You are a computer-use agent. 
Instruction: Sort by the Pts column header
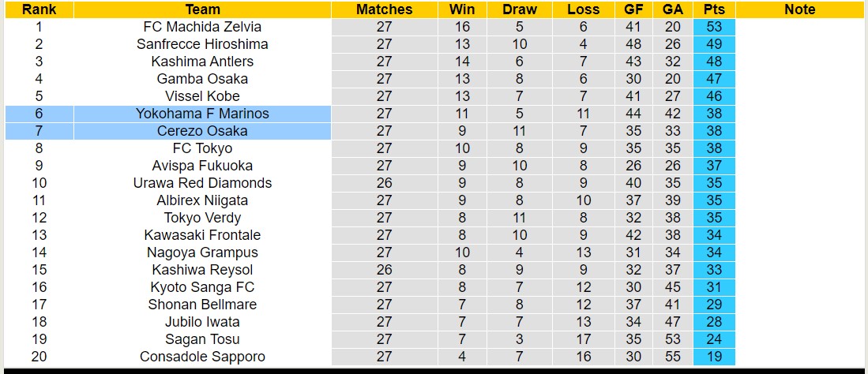point(714,9)
